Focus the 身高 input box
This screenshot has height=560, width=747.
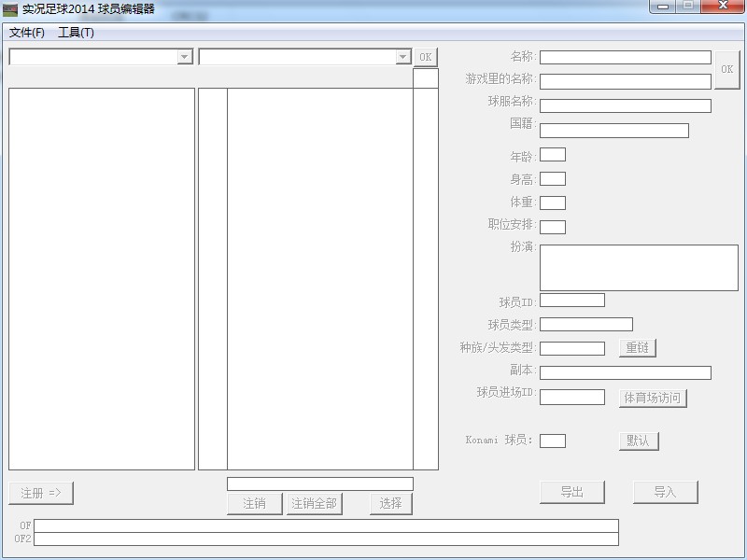pos(553,179)
